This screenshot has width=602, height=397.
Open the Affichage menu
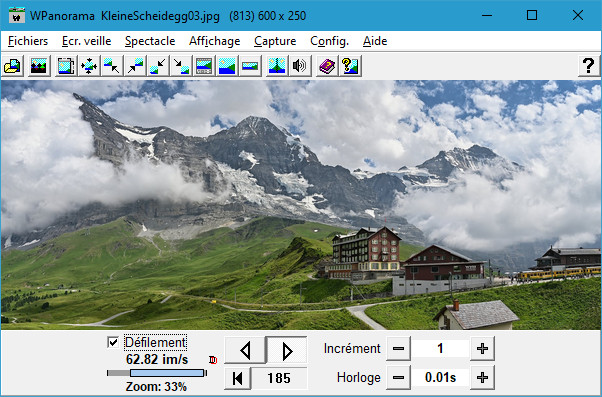(x=215, y=41)
